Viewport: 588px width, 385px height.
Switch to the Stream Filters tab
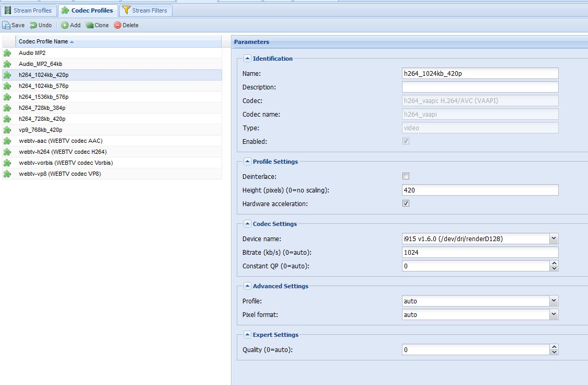pos(145,10)
